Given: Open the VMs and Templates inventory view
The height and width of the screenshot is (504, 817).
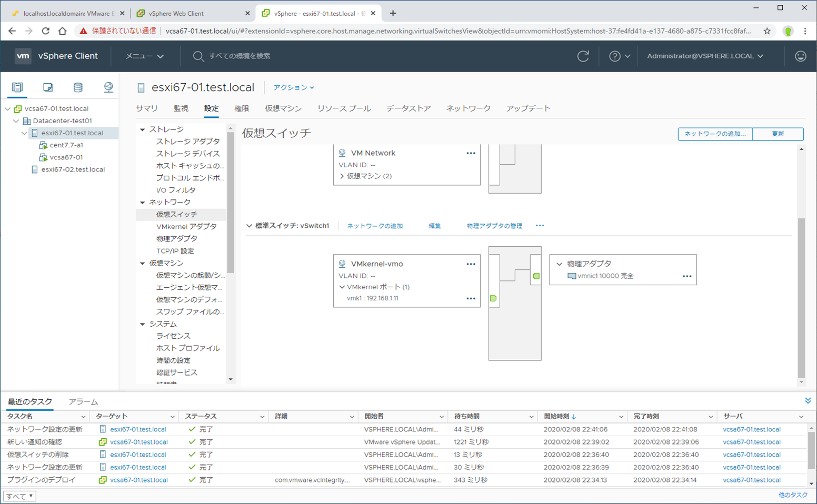Looking at the screenshot, I should tap(48, 87).
